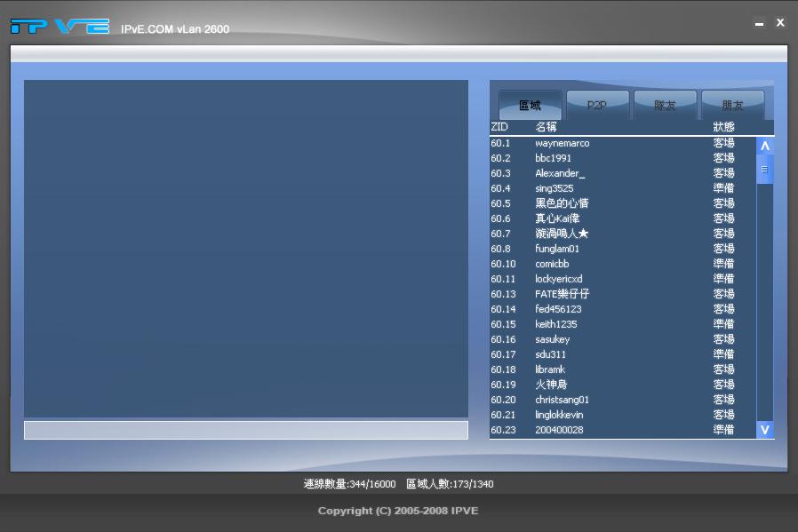Click the chat message input field
This screenshot has width=798, height=532.
[x=246, y=430]
